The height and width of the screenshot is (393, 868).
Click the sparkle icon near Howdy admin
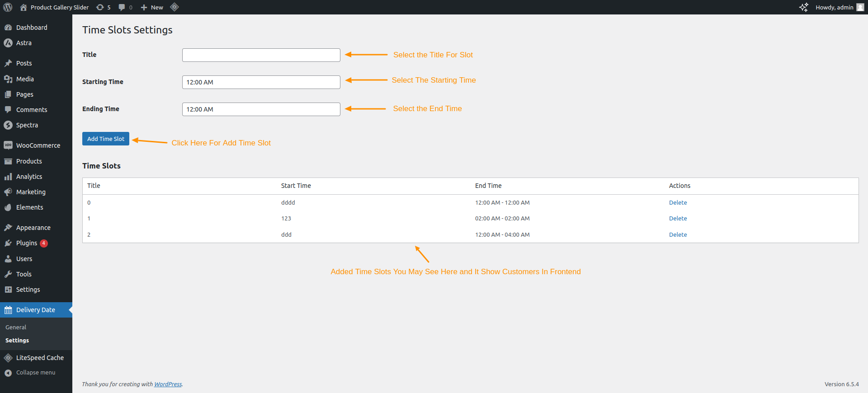[804, 7]
